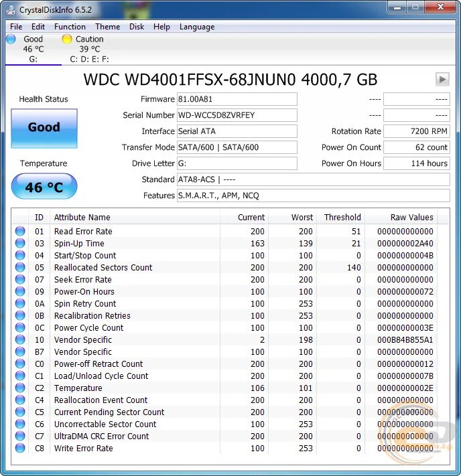Click status icon of Reallocated Sectors Count row

[x=20, y=267]
